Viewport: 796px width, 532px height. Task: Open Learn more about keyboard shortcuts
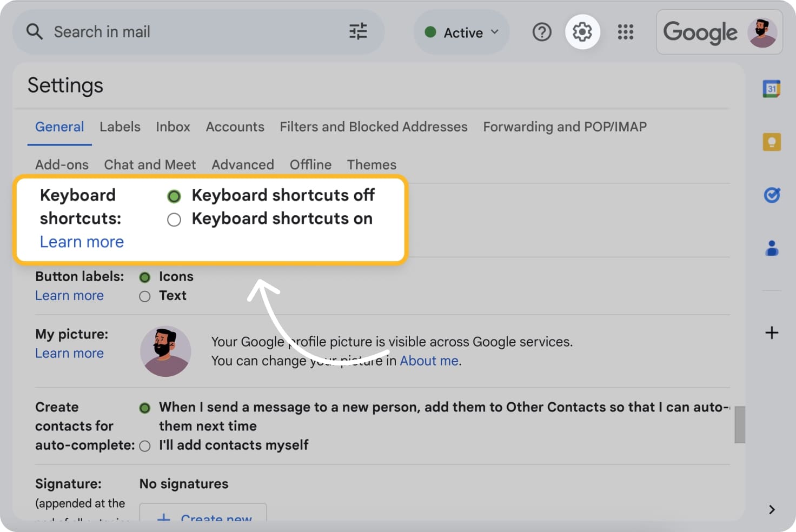[82, 242]
